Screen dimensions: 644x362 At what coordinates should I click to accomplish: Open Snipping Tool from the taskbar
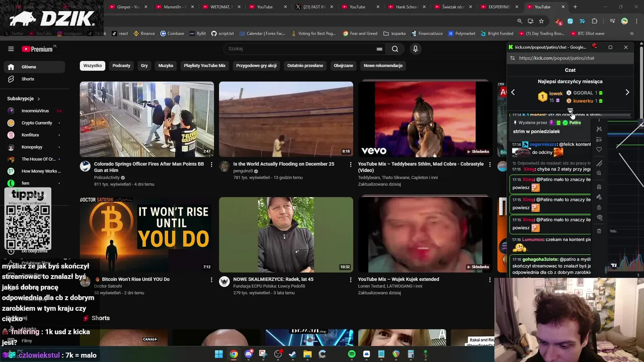(x=263, y=354)
